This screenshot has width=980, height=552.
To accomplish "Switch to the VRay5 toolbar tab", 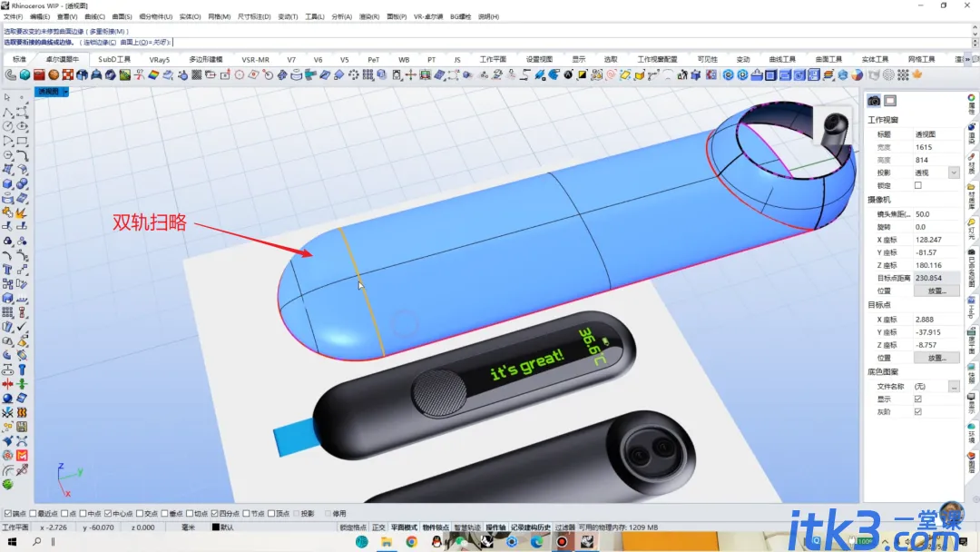I will coord(160,59).
